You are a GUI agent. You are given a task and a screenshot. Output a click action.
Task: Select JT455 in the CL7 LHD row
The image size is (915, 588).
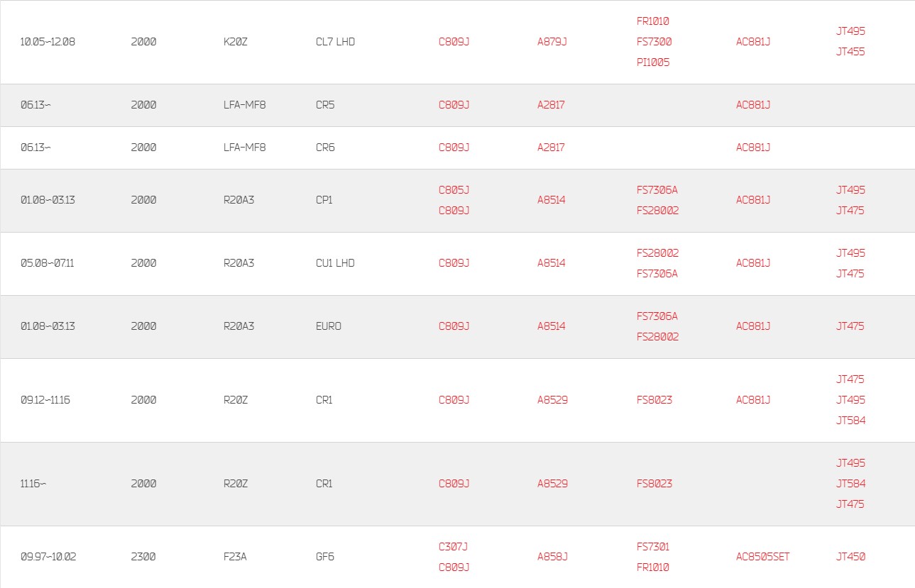coord(850,52)
